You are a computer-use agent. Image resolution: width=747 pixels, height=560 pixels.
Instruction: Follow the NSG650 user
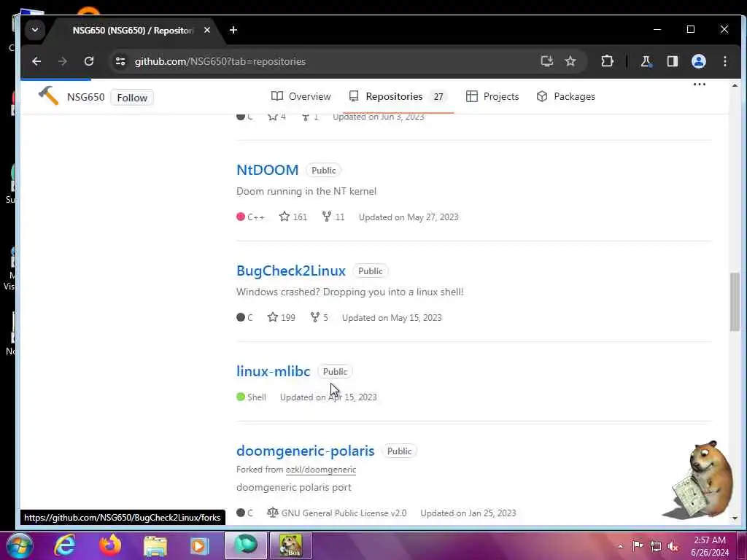132,98
